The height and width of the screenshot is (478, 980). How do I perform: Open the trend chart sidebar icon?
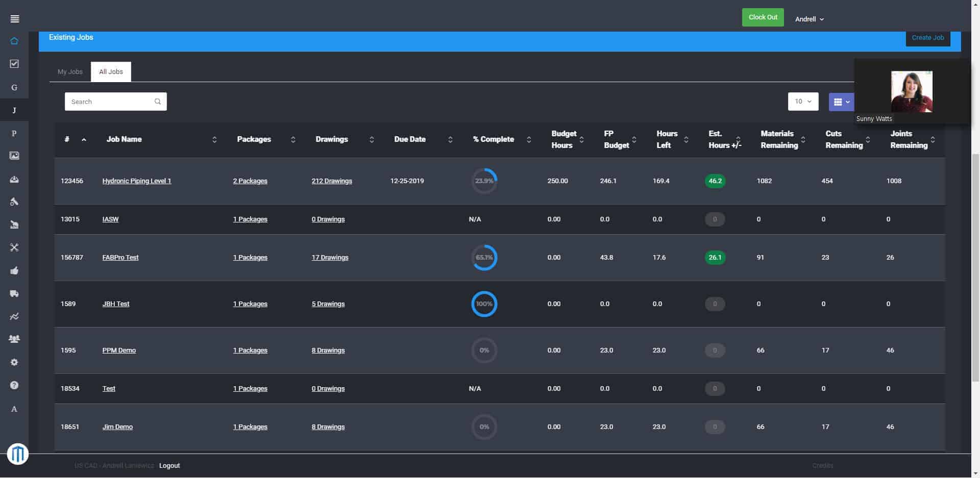pyautogui.click(x=14, y=316)
